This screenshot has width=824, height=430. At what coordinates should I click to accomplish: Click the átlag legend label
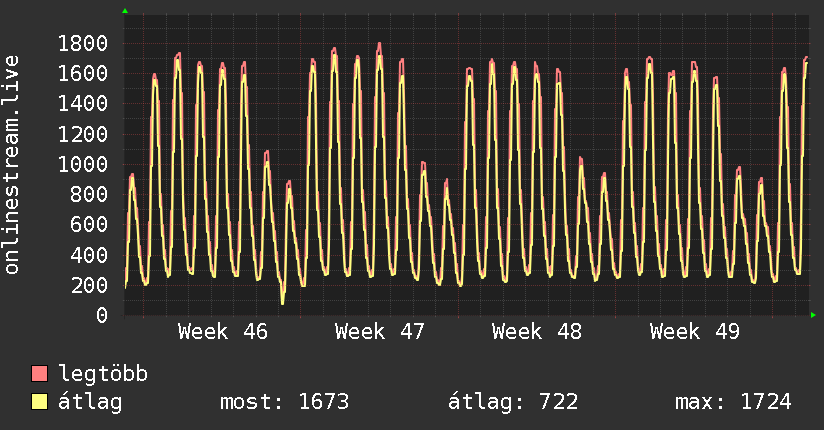pos(90,402)
